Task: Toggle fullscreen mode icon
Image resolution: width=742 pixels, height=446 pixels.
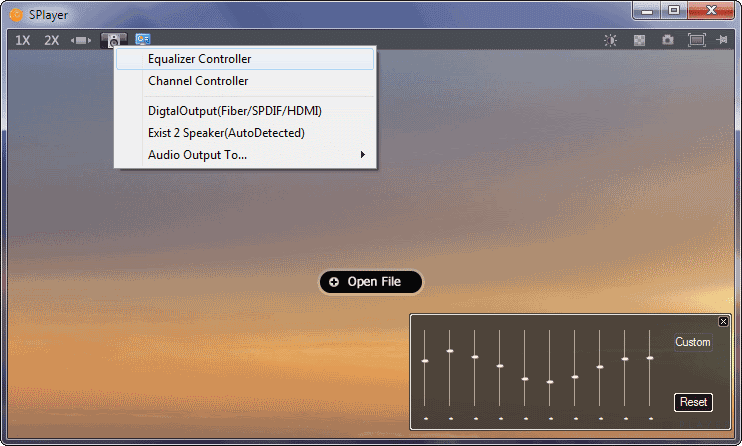Action: 697,40
